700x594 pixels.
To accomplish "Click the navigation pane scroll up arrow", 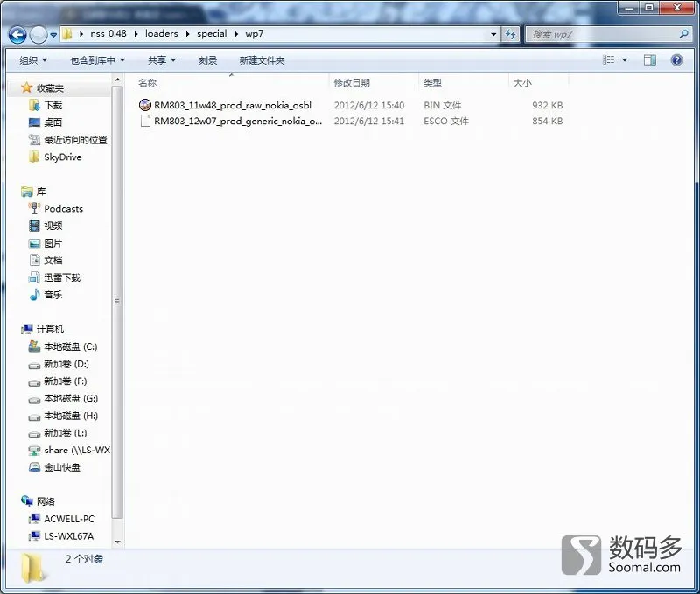I will pos(117,80).
